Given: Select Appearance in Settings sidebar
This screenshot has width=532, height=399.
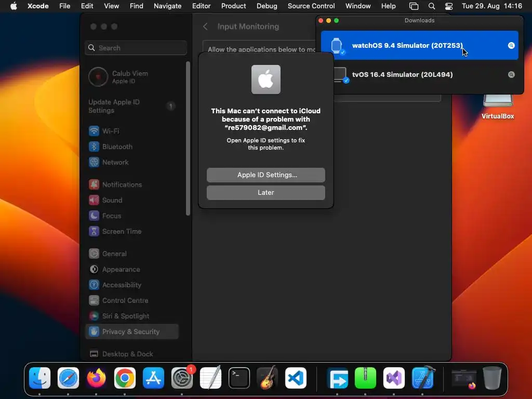Looking at the screenshot, I should pyautogui.click(x=132, y=270).
